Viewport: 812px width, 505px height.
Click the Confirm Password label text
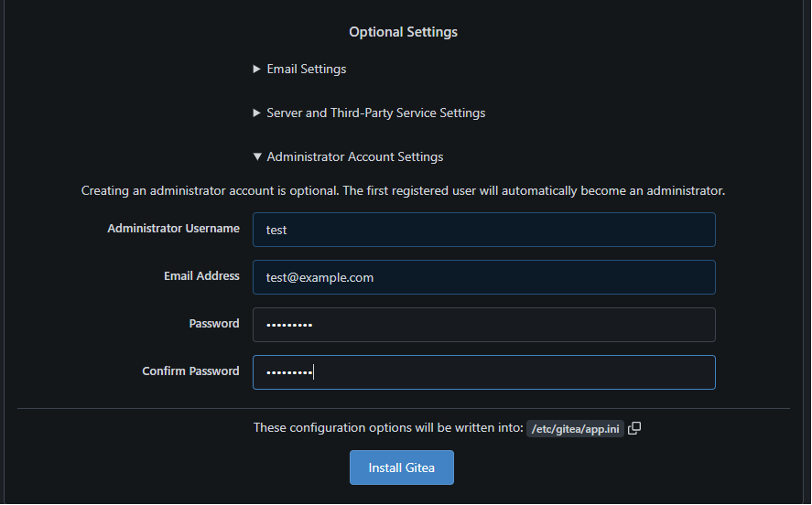(x=190, y=371)
